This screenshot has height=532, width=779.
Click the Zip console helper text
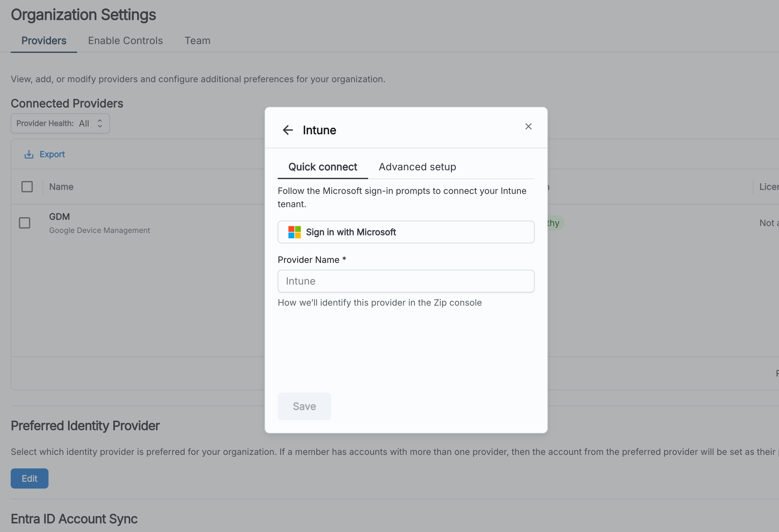(x=380, y=303)
